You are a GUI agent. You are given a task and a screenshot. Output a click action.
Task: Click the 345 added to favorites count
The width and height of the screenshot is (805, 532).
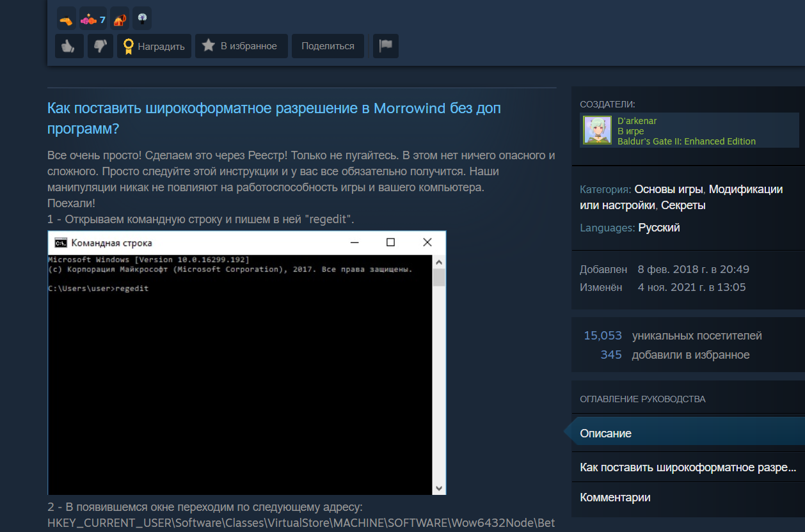611,355
